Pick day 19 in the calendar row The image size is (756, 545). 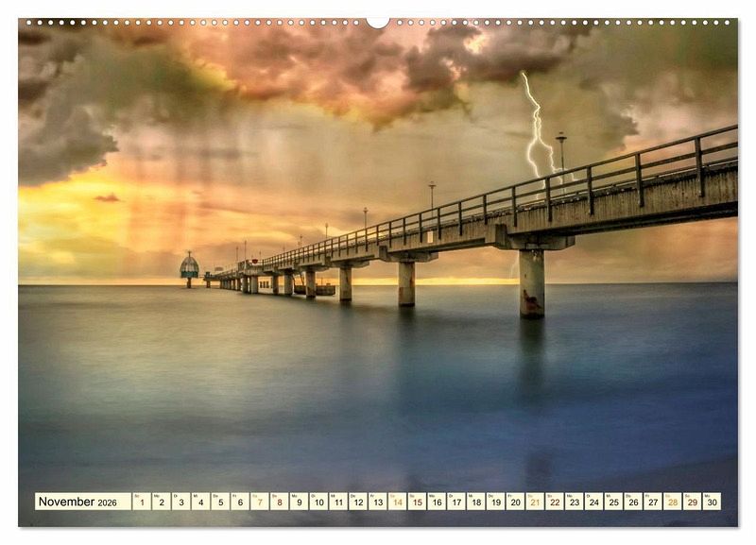pos(496,502)
